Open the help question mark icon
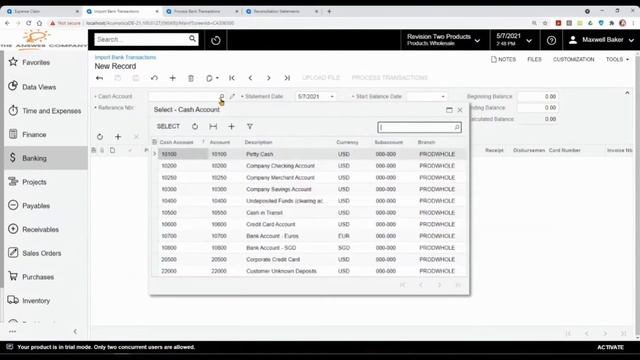This screenshot has width=640, height=360. (551, 40)
